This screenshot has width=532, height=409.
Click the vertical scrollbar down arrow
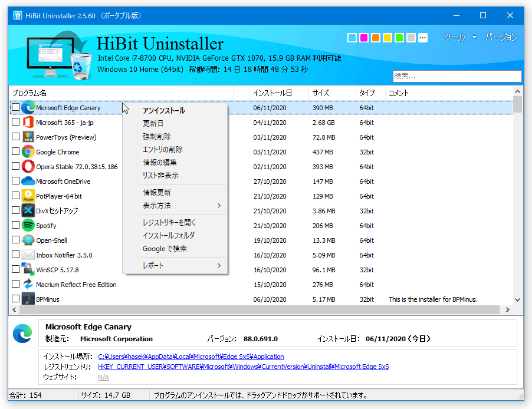517,299
